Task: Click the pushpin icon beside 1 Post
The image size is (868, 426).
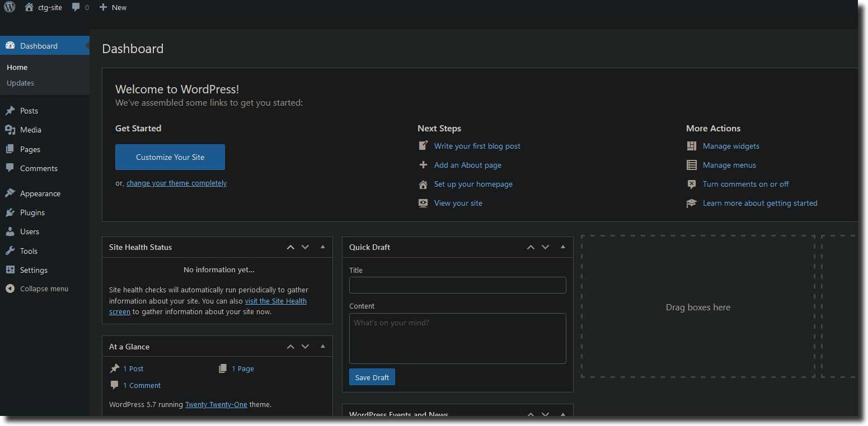Action: (x=115, y=368)
